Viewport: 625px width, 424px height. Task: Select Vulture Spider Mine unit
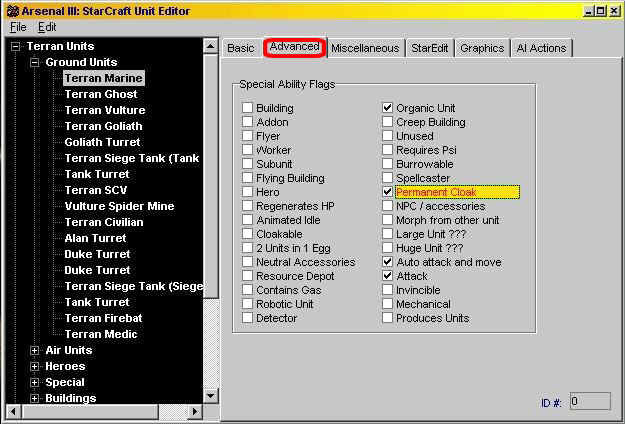(x=119, y=206)
